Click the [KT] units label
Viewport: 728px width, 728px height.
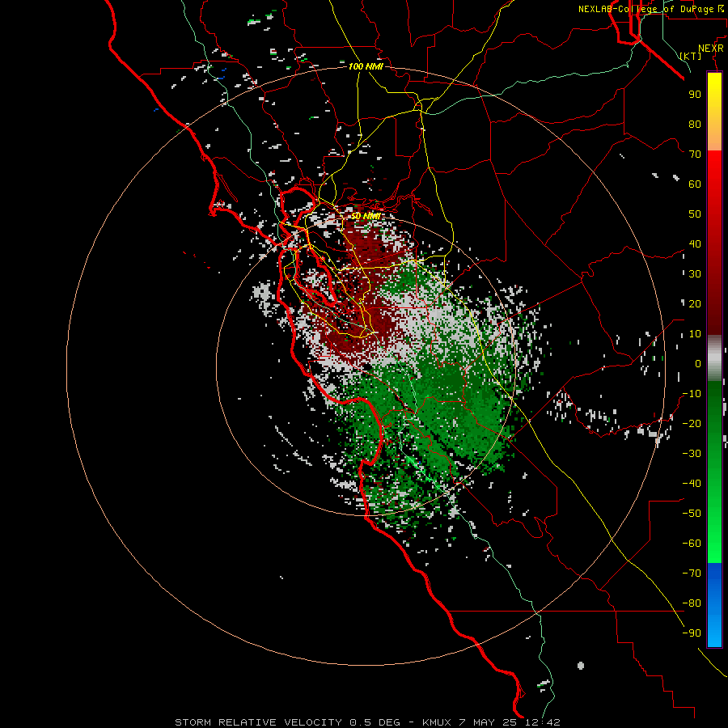[x=691, y=56]
